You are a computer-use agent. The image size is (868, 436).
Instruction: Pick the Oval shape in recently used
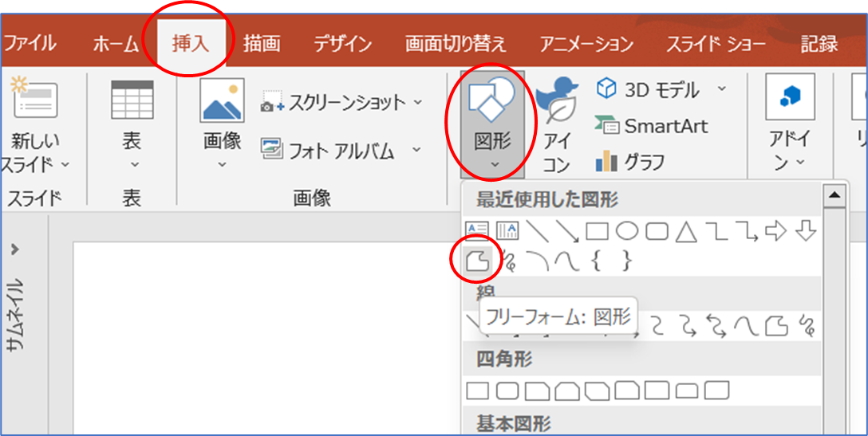click(627, 231)
